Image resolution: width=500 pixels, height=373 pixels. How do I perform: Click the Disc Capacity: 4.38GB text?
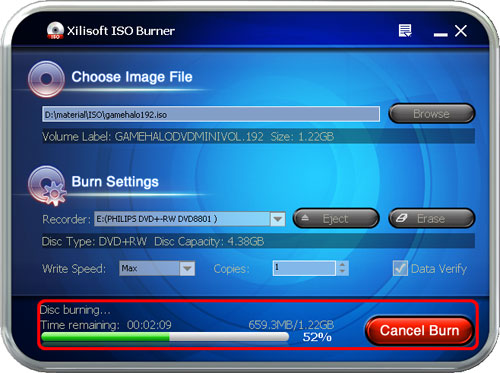(x=209, y=242)
